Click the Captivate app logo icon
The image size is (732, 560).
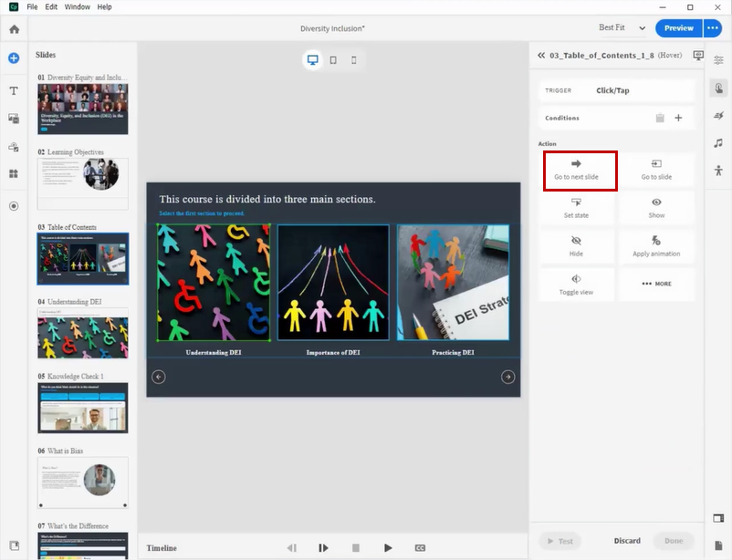pyautogui.click(x=14, y=6)
